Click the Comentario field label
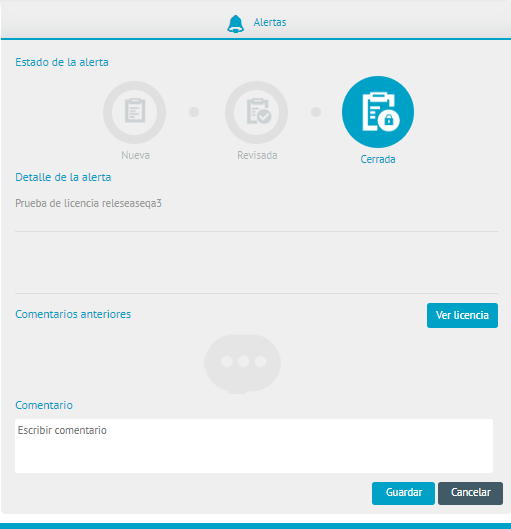Image resolution: width=511 pixels, height=529 pixels. click(44, 405)
